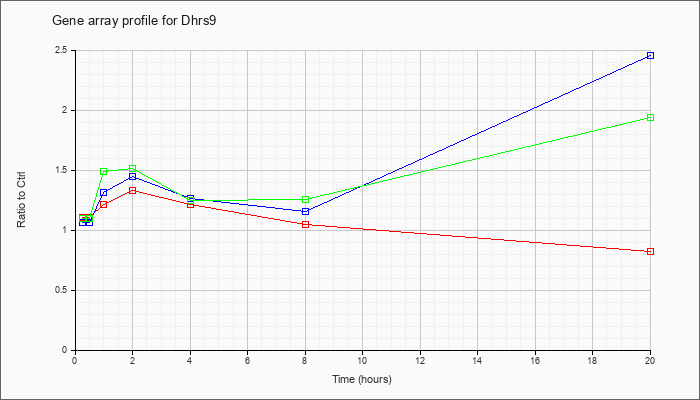
Task: Select the blue marker at 8 hours
Action: click(305, 211)
